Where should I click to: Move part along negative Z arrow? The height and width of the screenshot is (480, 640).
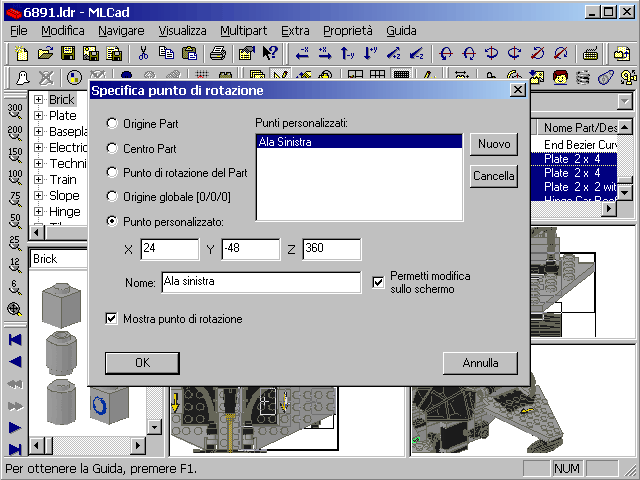coord(416,53)
